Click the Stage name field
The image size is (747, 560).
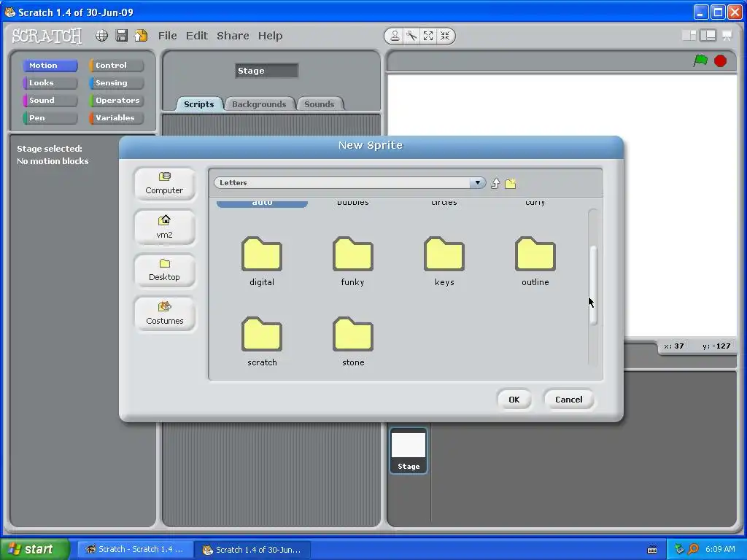(267, 71)
